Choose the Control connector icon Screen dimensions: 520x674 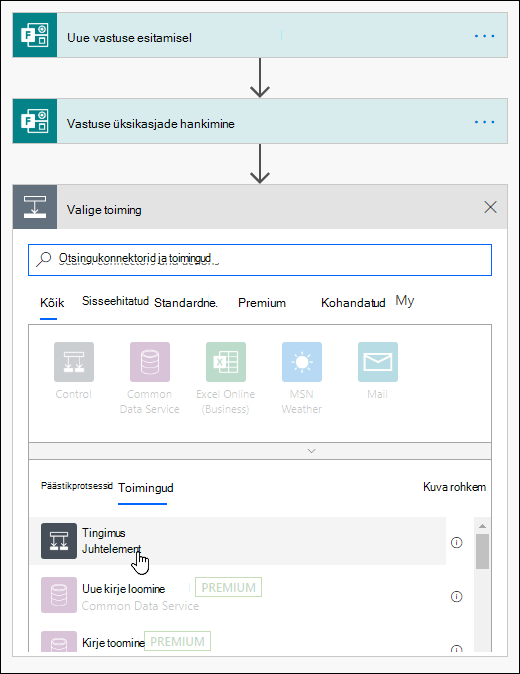click(x=74, y=362)
